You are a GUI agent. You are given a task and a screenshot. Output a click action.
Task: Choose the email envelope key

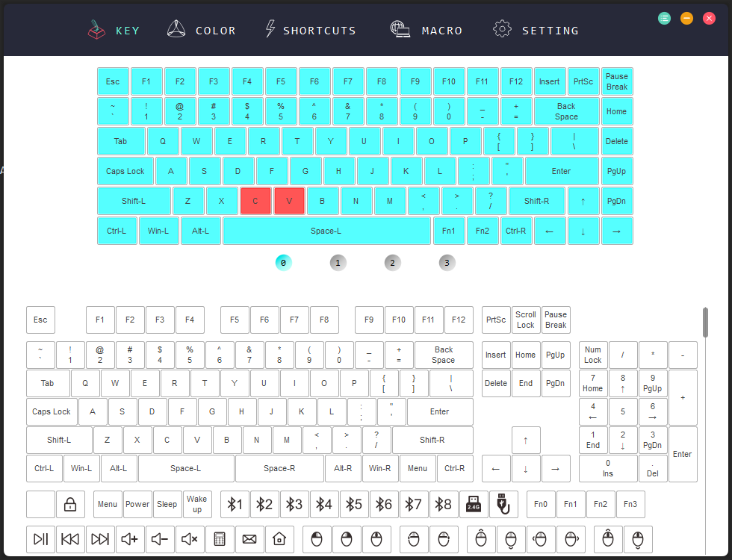(x=249, y=539)
